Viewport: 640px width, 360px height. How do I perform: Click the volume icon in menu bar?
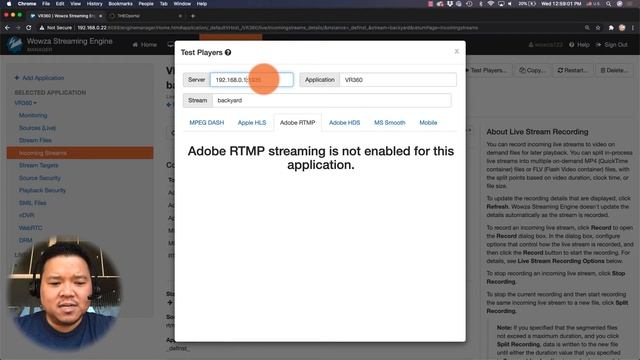tap(510, 4)
